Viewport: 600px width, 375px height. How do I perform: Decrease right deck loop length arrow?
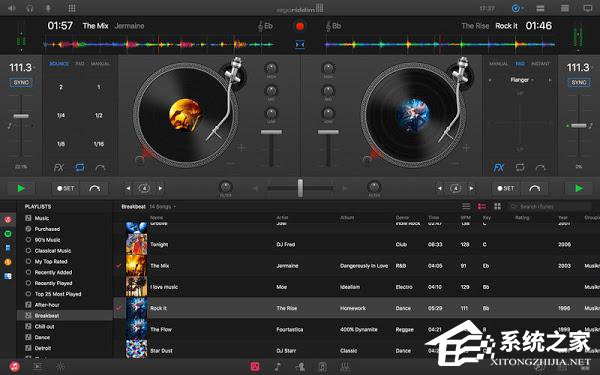click(x=439, y=188)
